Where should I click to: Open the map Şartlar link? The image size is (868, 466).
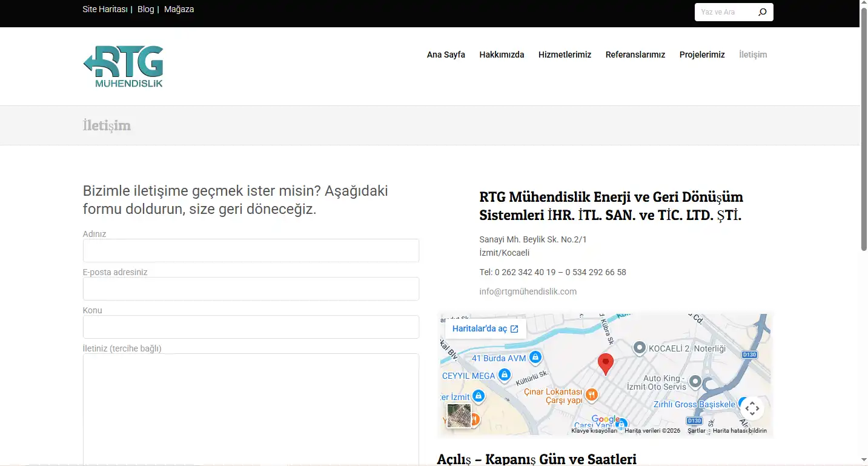pos(697,431)
